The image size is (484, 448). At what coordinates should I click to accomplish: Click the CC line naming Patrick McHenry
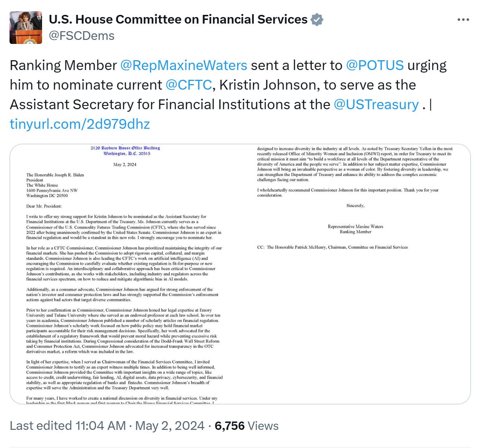332,247
